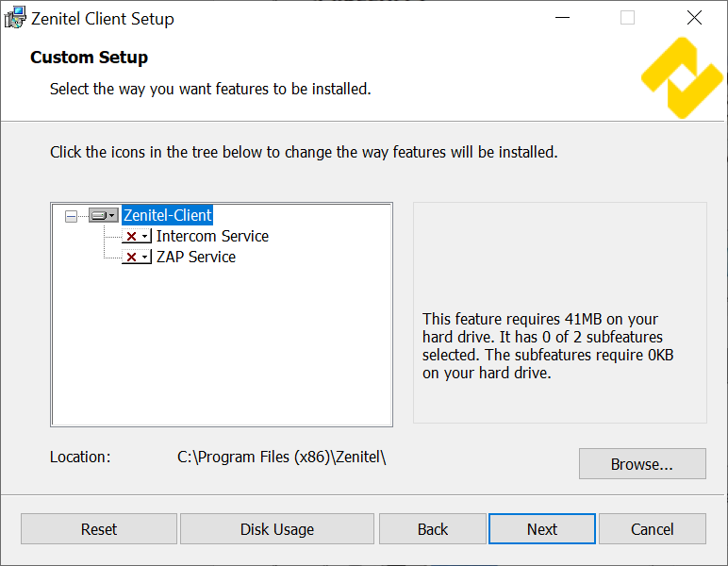Open the Zenitel-Client feature install dropdown icon
This screenshot has height=566, width=728.
pyautogui.click(x=103, y=215)
